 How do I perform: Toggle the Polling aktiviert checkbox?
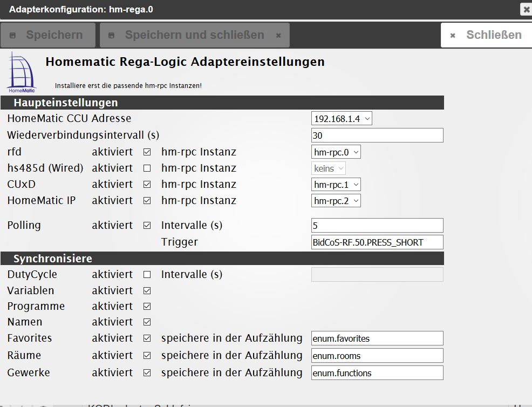pyautogui.click(x=147, y=226)
